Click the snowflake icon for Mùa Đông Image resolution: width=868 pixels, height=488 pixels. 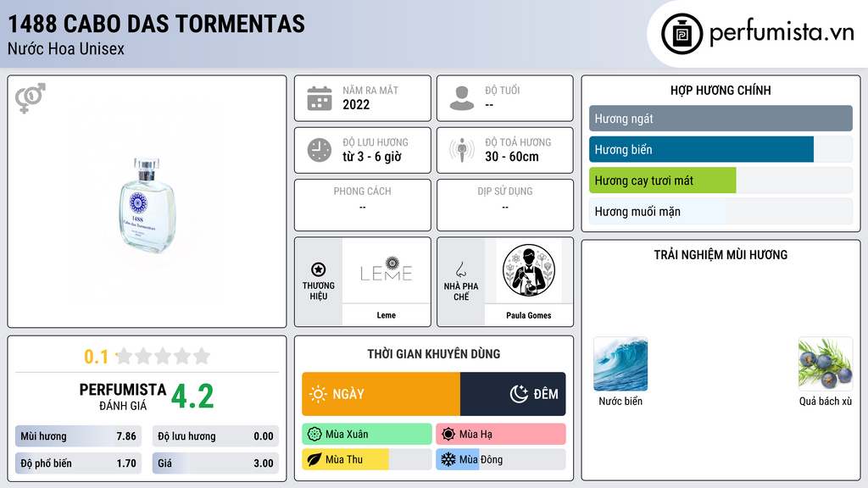(x=448, y=459)
